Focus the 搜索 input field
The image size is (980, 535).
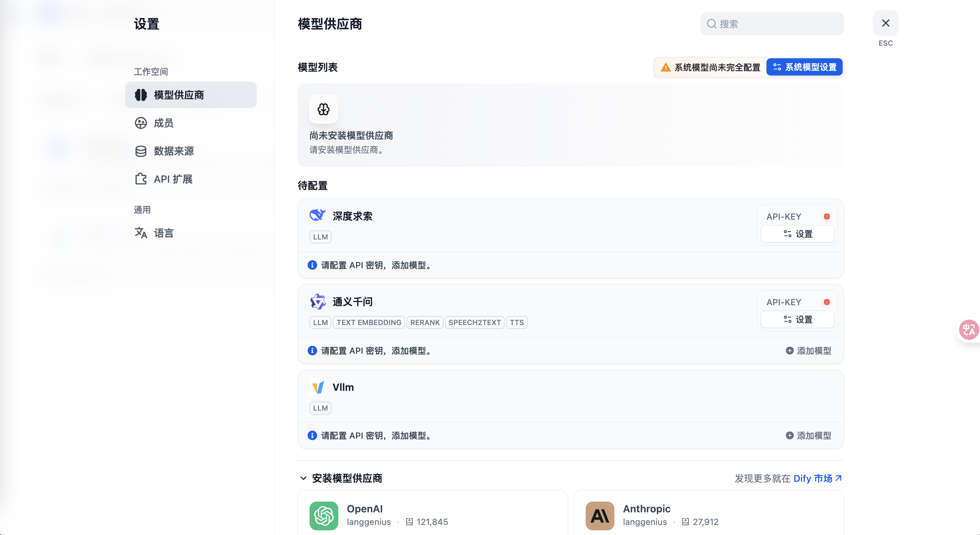point(772,24)
